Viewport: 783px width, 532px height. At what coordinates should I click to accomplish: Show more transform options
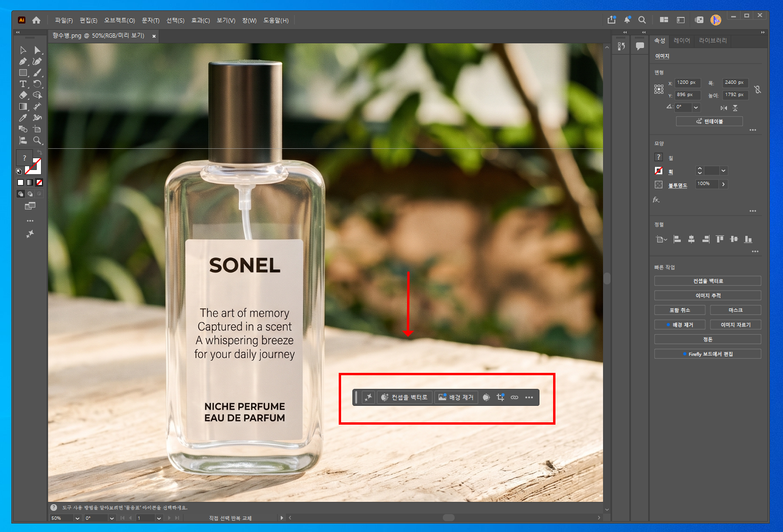tap(753, 130)
